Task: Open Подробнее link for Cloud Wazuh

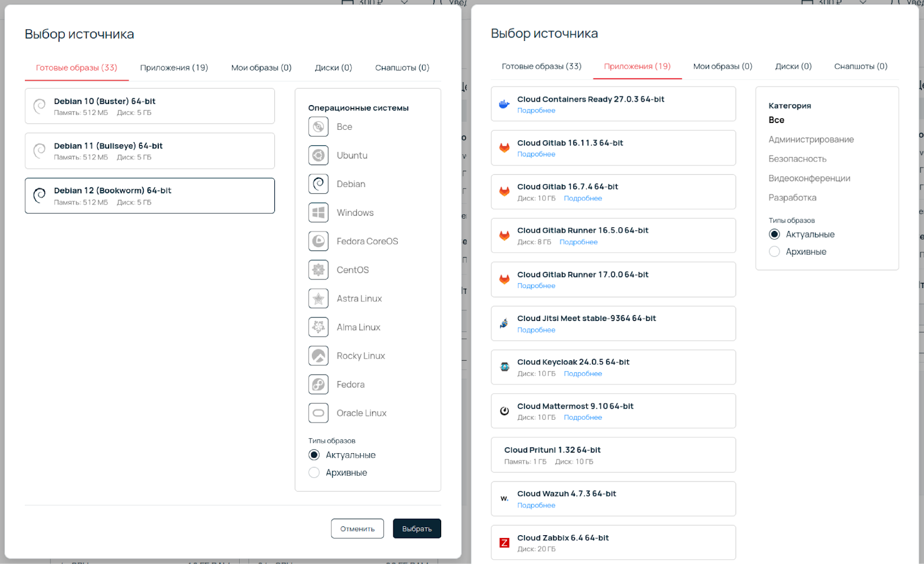Action: coord(536,505)
